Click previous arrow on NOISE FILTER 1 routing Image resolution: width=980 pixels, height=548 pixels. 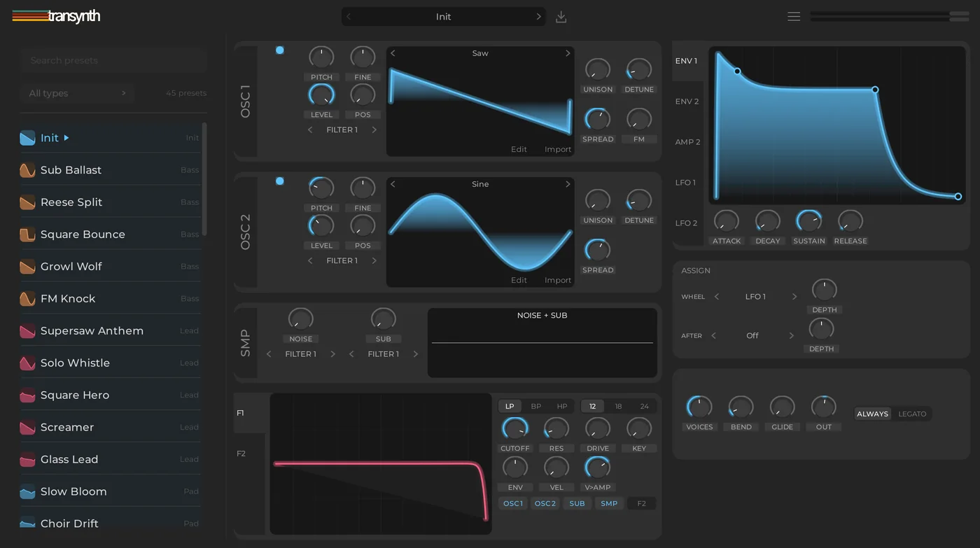pyautogui.click(x=269, y=354)
